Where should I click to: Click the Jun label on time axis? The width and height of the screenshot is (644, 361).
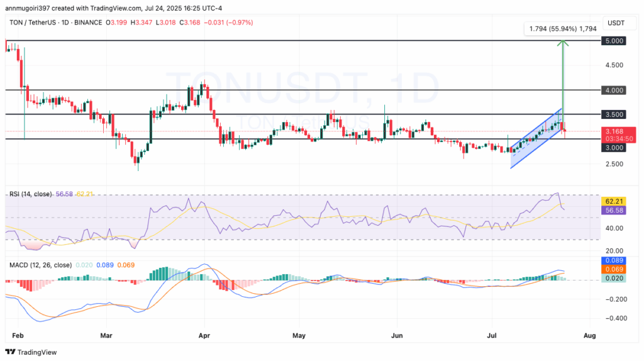click(397, 336)
